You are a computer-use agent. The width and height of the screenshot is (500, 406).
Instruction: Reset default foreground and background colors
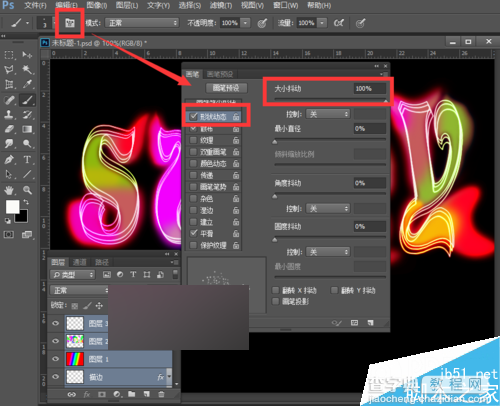(x=7, y=221)
